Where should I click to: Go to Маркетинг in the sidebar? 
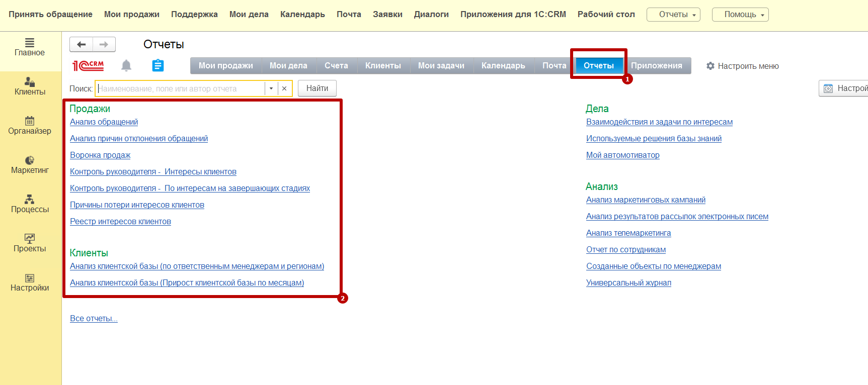[30, 164]
